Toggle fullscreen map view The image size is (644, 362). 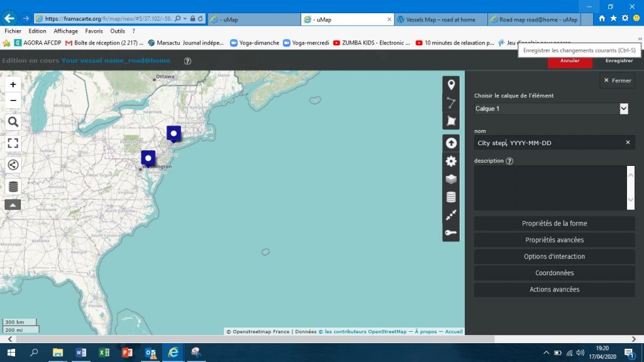pos(13,143)
